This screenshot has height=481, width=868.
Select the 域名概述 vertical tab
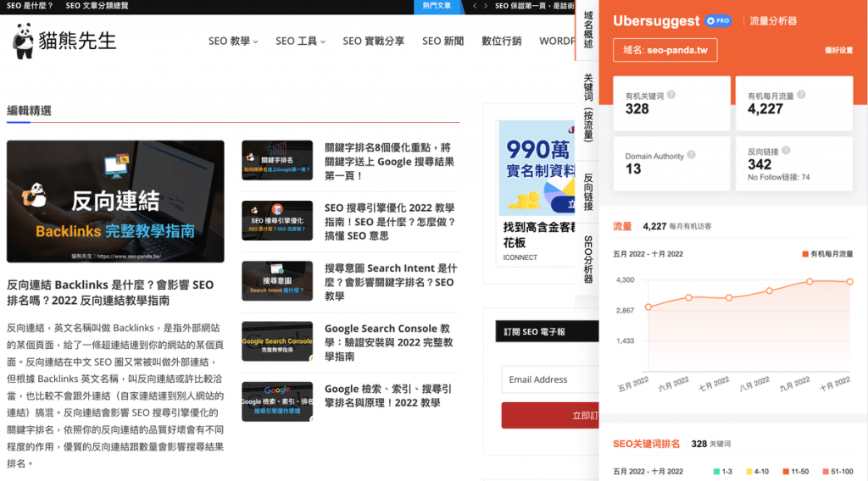click(x=588, y=30)
